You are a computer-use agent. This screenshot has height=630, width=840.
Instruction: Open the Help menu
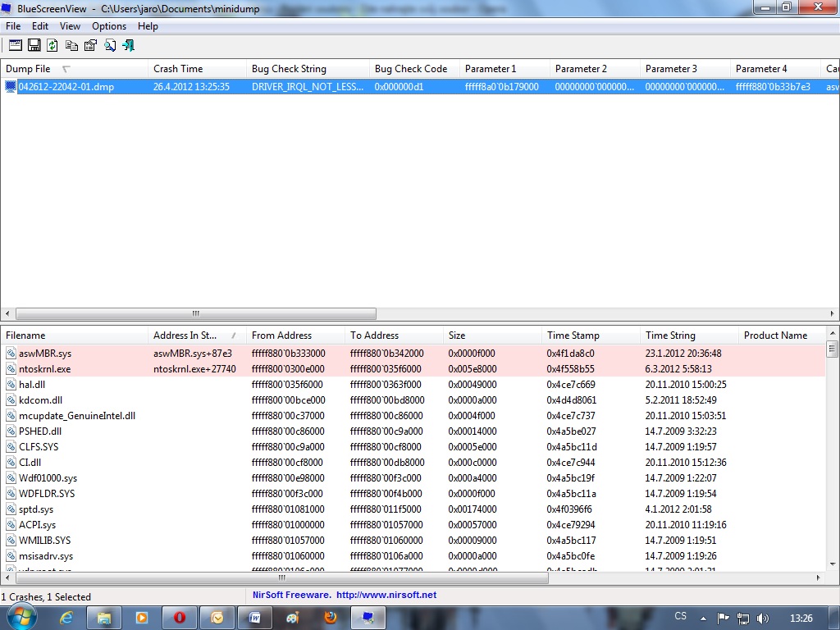(148, 26)
